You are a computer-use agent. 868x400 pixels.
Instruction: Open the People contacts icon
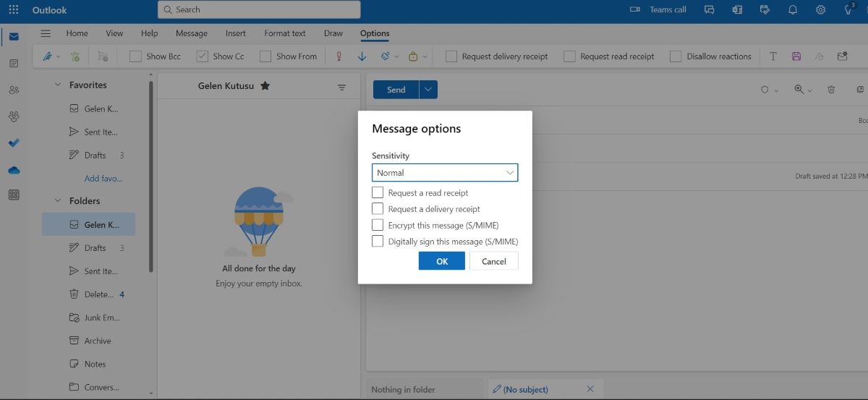pos(14,90)
